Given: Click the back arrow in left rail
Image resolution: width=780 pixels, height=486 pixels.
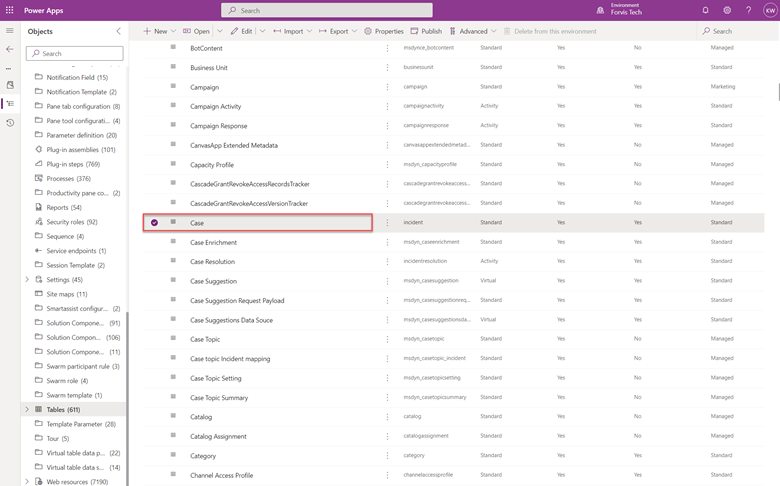Looking at the screenshot, I should coord(10,49).
